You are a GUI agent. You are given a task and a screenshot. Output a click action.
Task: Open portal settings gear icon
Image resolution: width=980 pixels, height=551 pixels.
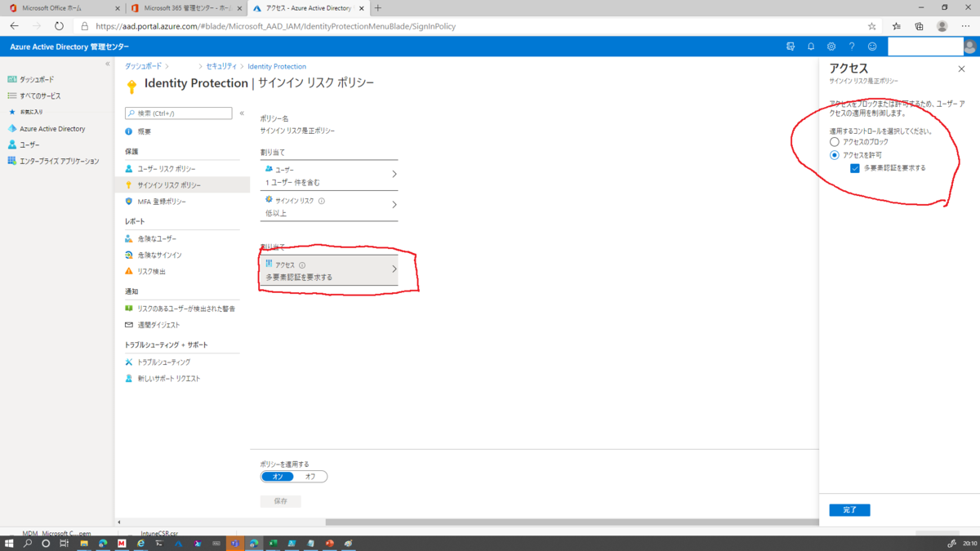click(x=831, y=47)
